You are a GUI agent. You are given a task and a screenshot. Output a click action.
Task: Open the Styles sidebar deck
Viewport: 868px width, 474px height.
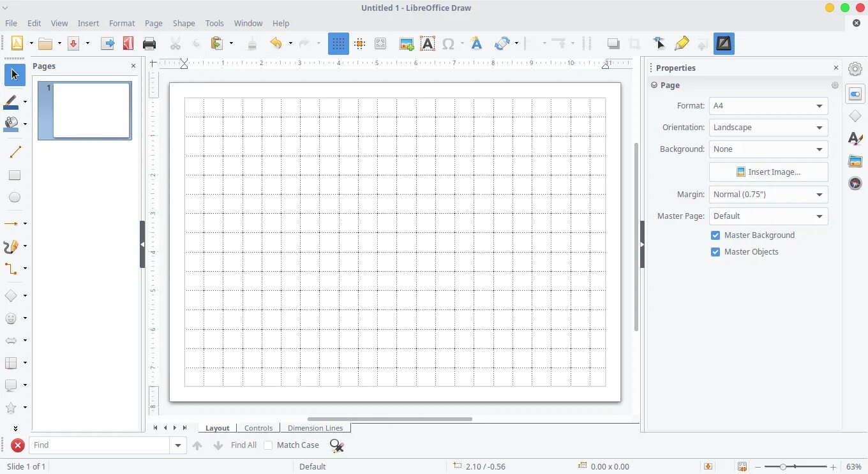(x=855, y=138)
